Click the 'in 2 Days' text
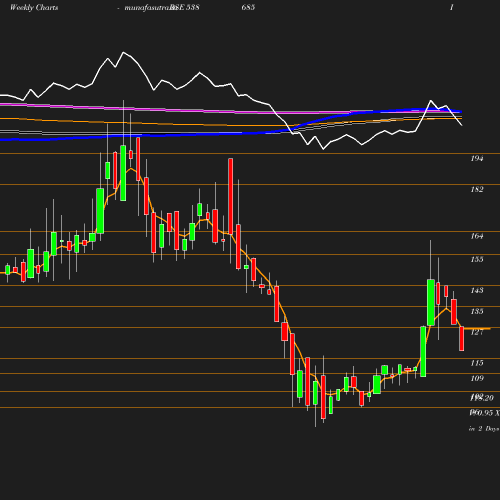This screenshot has width=500, height=500. pos(484,429)
